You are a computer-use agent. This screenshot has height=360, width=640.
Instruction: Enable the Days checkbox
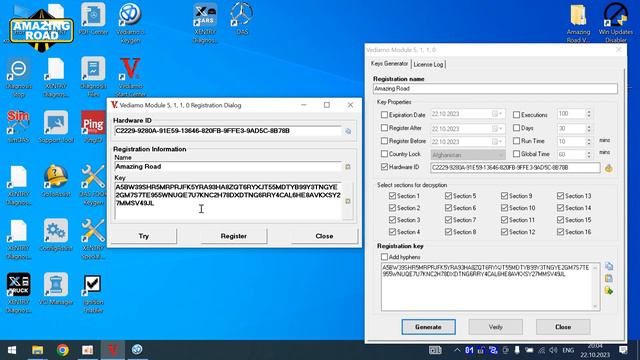pos(516,128)
